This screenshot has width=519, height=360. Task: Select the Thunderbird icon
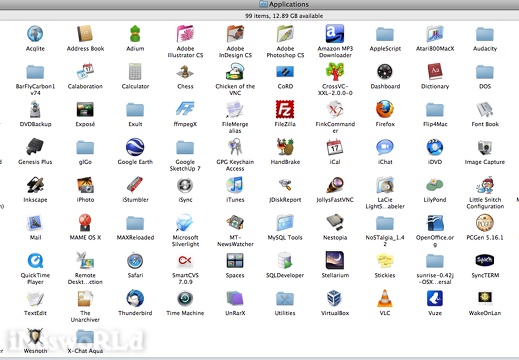coord(135,298)
